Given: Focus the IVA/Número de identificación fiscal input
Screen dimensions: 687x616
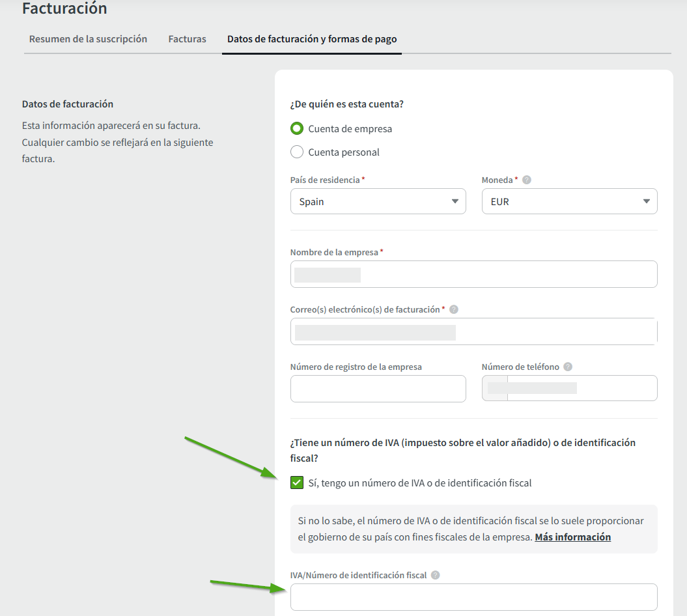Looking at the screenshot, I should pos(473,596).
